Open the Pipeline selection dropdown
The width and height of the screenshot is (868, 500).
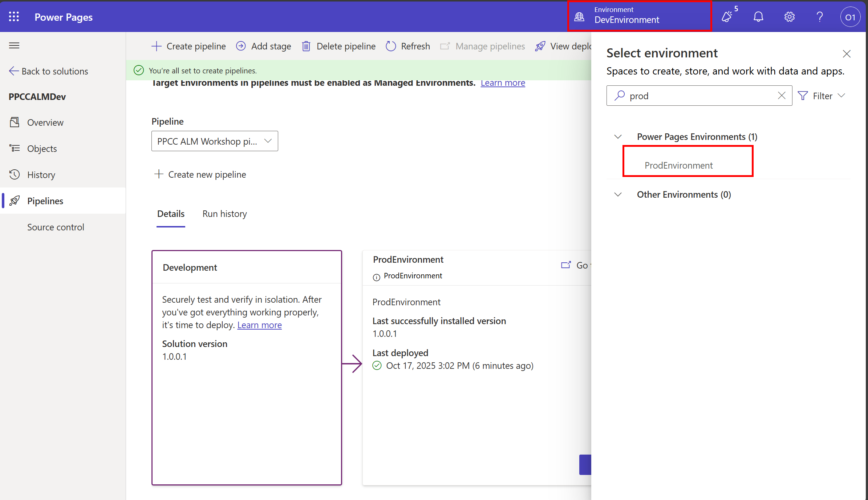tap(214, 141)
